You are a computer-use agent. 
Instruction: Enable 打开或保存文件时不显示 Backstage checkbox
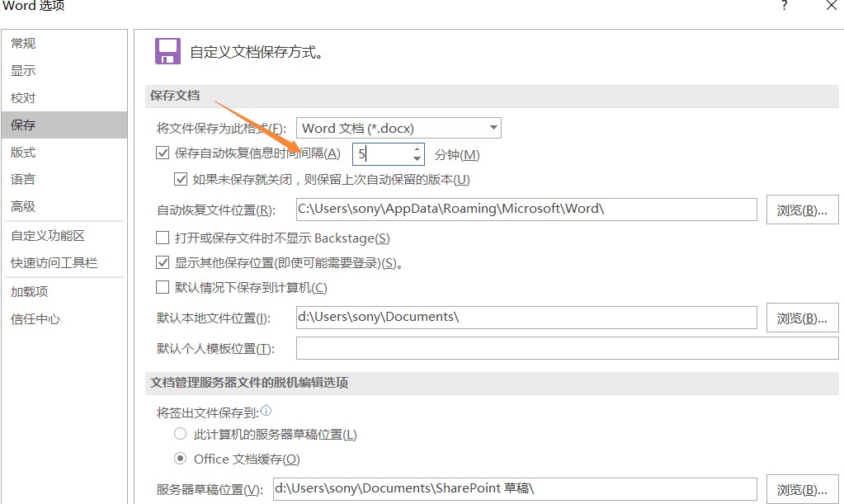(163, 238)
